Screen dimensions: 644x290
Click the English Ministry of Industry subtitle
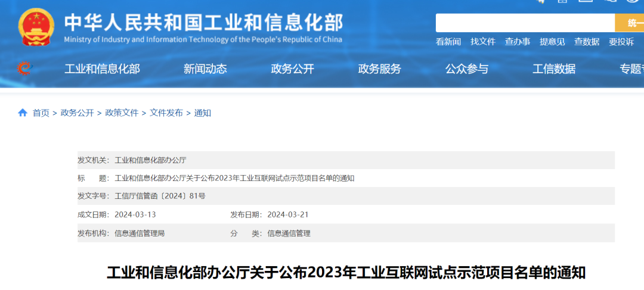coord(203,40)
